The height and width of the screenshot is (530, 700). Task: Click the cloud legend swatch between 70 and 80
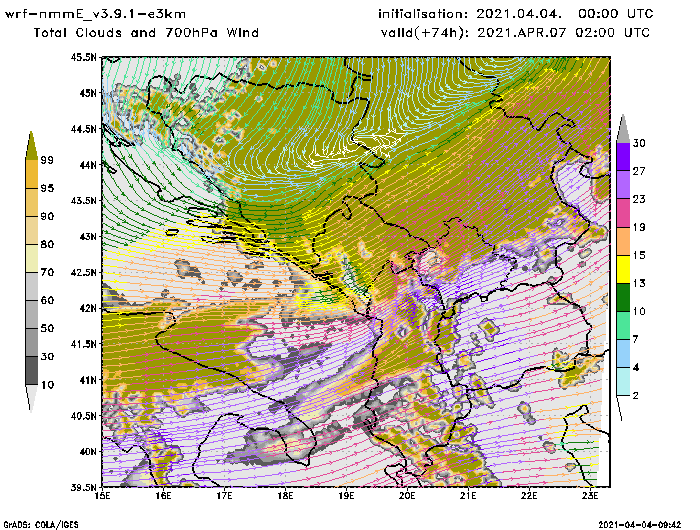pyautogui.click(x=32, y=259)
